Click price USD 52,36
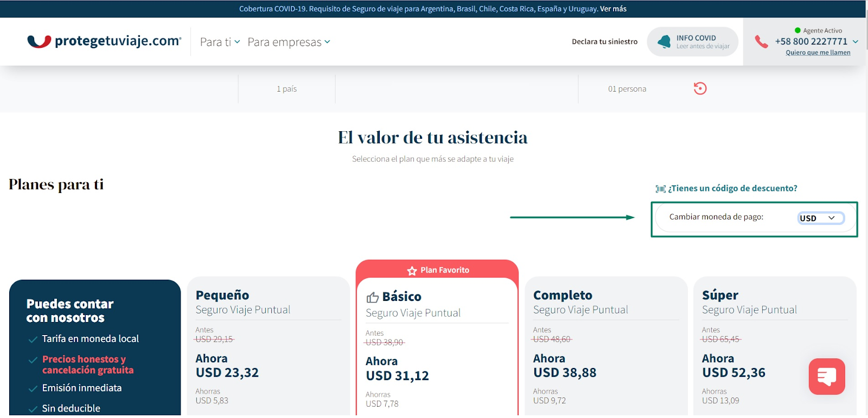This screenshot has height=418, width=868. [733, 373]
